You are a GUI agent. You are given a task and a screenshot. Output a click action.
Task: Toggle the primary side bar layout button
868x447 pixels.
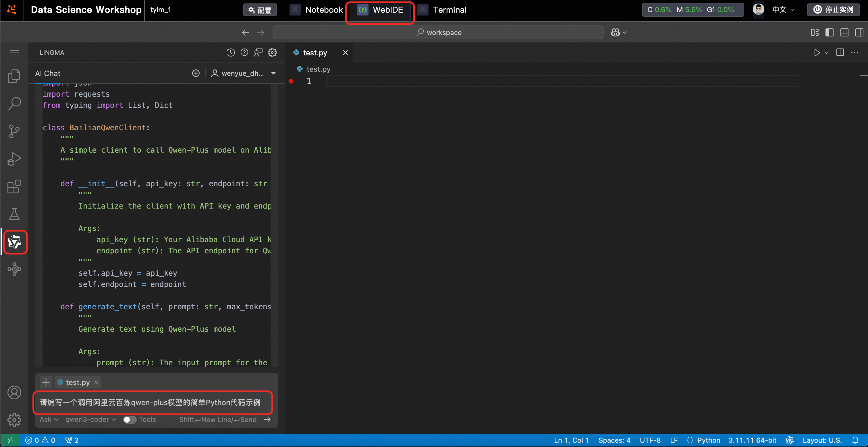(x=829, y=33)
